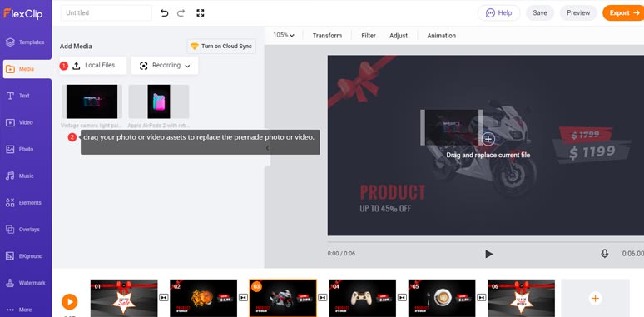The image size is (644, 317).
Task: Click the Untitled project name field
Action: [x=107, y=12]
